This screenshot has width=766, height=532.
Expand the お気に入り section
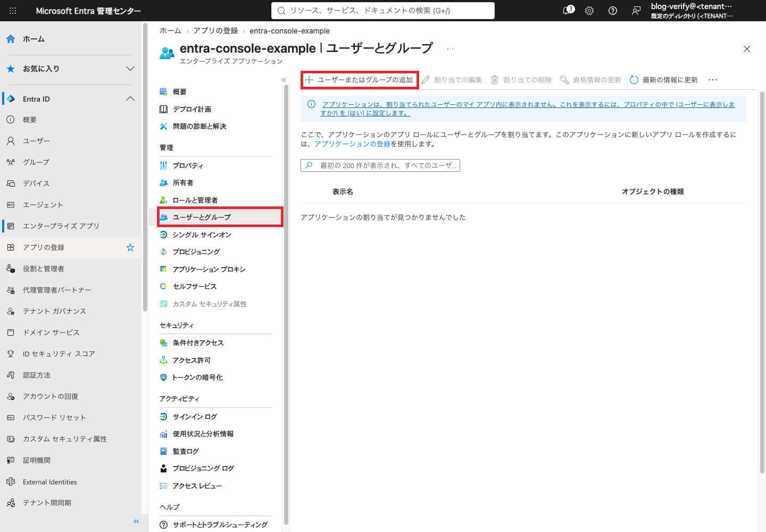(130, 69)
